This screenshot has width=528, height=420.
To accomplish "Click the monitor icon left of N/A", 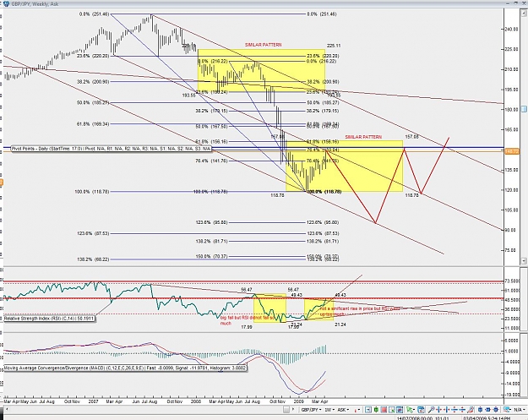I will point(505,410).
